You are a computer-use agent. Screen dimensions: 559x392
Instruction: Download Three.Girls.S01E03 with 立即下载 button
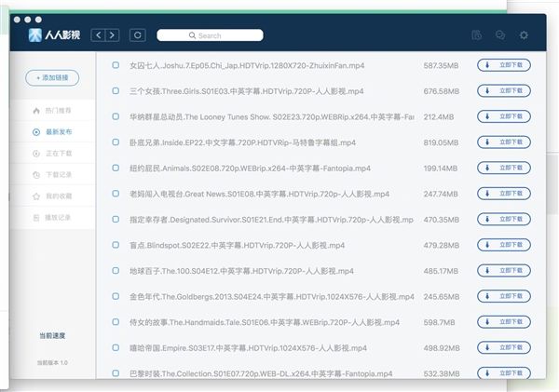tap(504, 91)
